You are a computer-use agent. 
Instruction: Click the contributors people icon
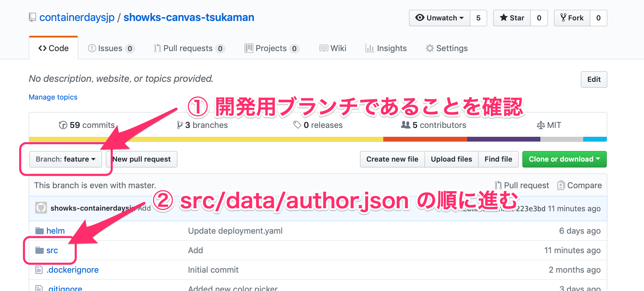[405, 125]
